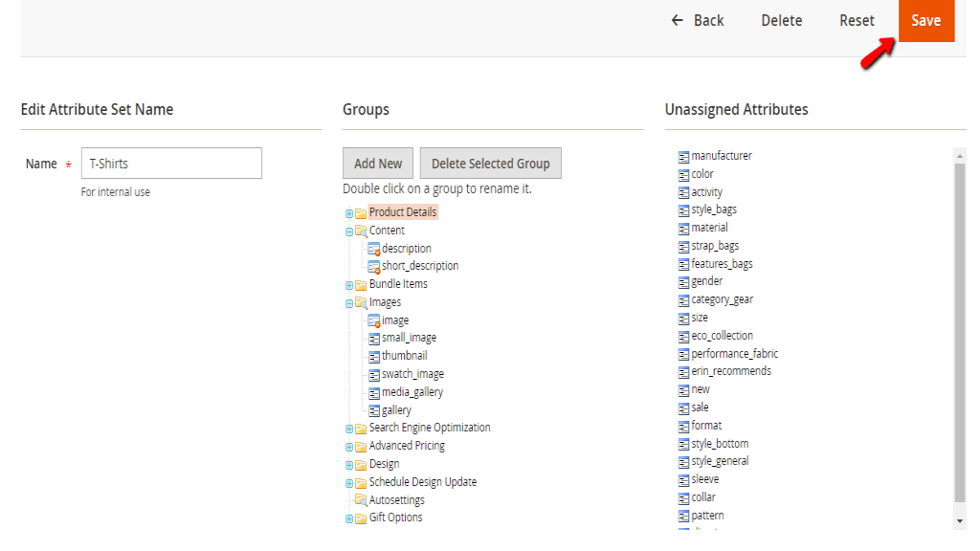Screen dimensions: 980x551
Task: Select the style_bottom unassigned attribute
Action: 720,444
